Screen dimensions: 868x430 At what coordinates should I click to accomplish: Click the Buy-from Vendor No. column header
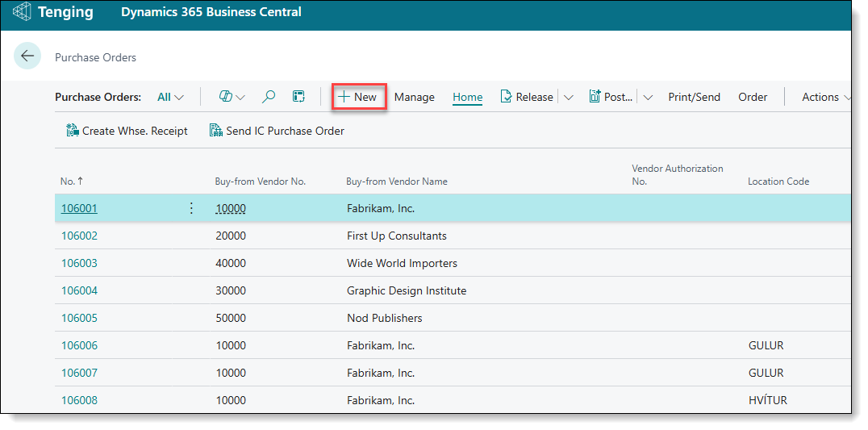tap(261, 181)
